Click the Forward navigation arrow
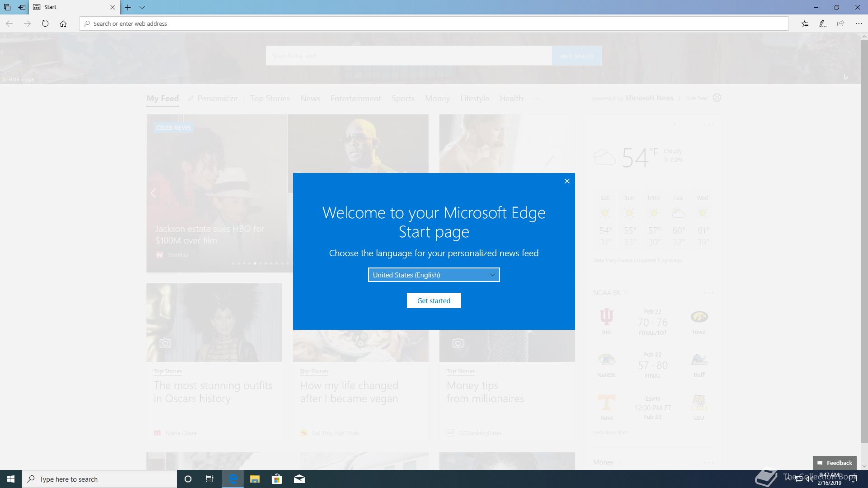 [27, 23]
